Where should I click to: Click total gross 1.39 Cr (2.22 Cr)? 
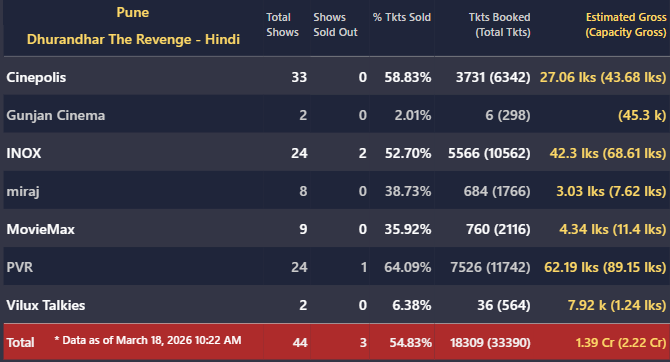[x=621, y=343]
